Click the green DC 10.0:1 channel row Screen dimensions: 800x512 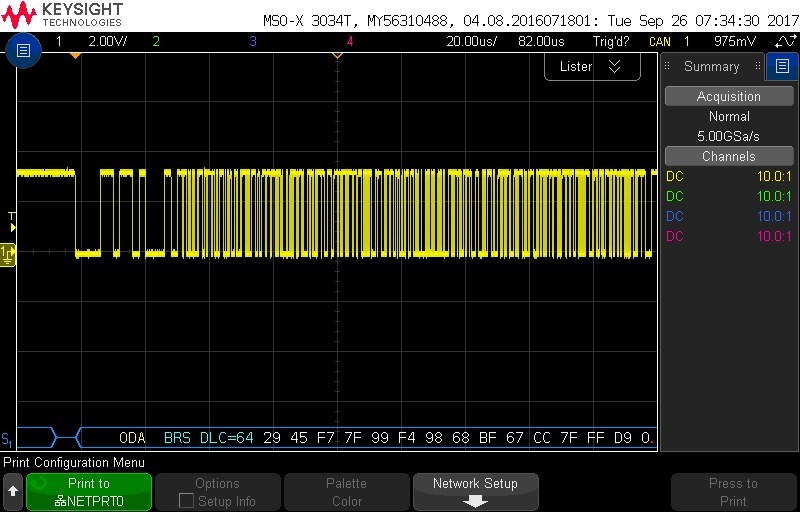coord(729,196)
